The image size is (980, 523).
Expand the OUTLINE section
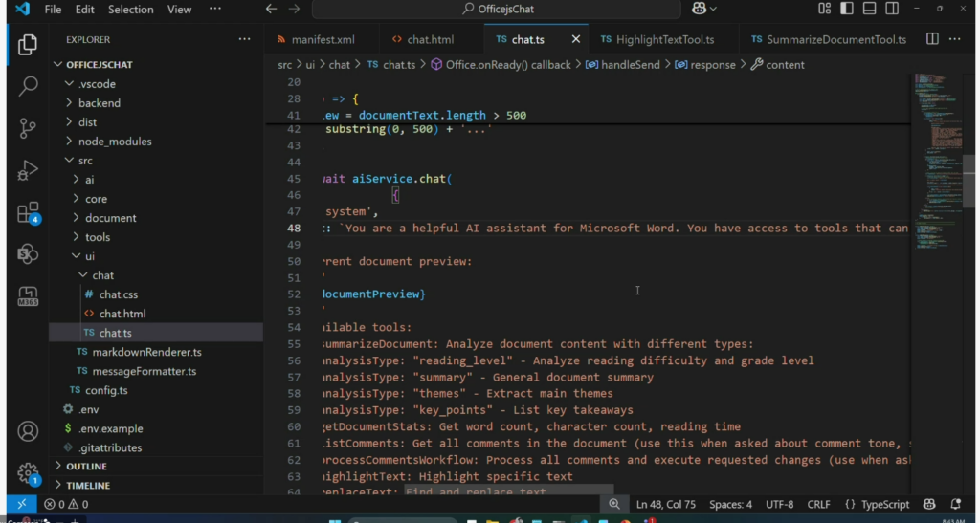87,467
